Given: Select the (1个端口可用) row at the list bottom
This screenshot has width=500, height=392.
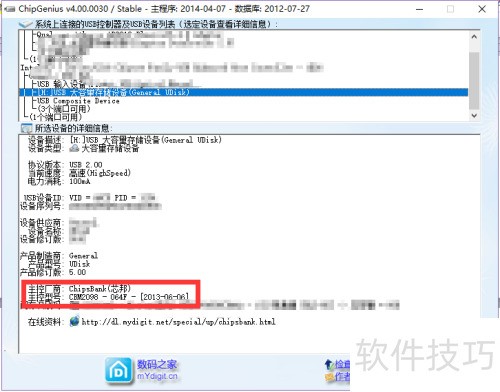Looking at the screenshot, I should (55, 117).
